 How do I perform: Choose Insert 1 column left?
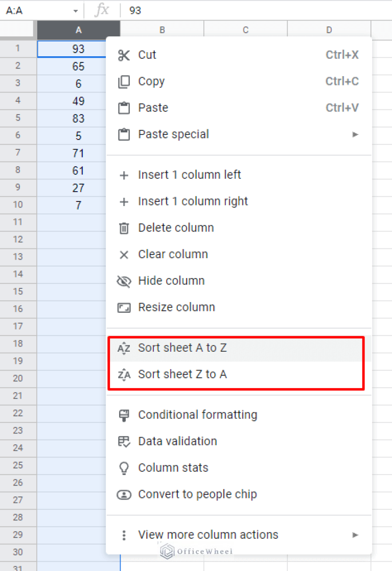pos(190,175)
